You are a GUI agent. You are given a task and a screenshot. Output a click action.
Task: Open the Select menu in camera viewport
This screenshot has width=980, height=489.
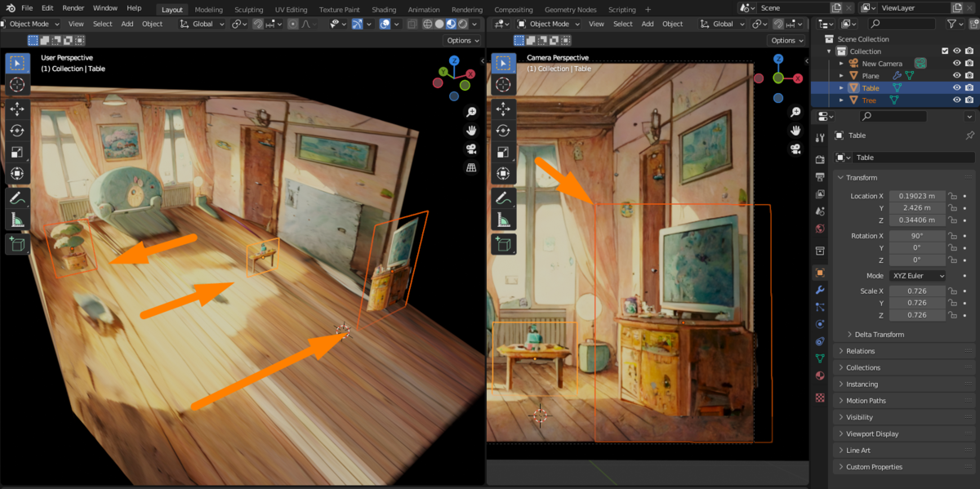(x=623, y=24)
